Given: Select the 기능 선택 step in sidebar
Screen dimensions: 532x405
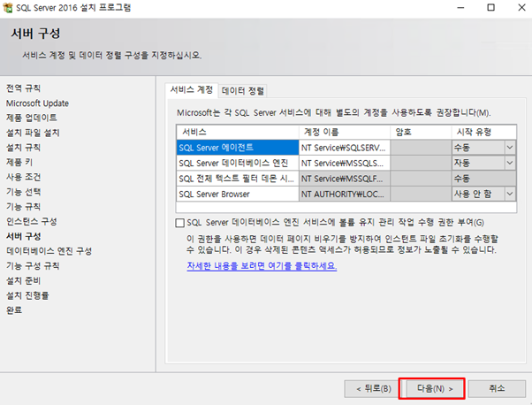Looking at the screenshot, I should coord(23,192).
